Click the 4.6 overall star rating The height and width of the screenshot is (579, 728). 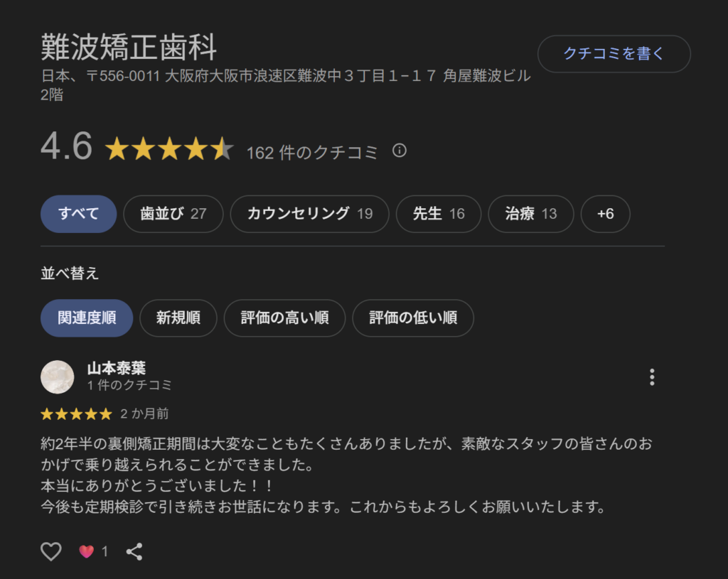[169, 150]
